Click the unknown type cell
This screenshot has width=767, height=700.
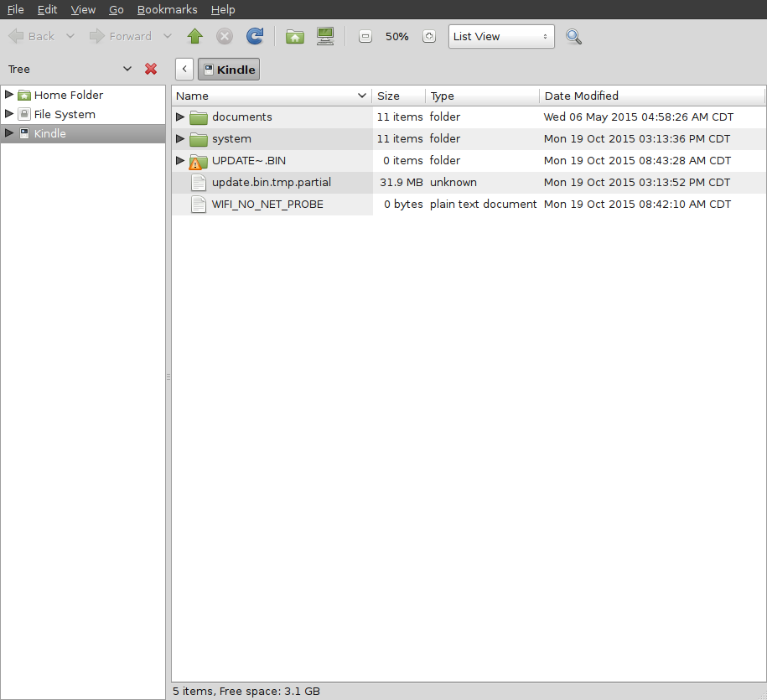point(453,183)
